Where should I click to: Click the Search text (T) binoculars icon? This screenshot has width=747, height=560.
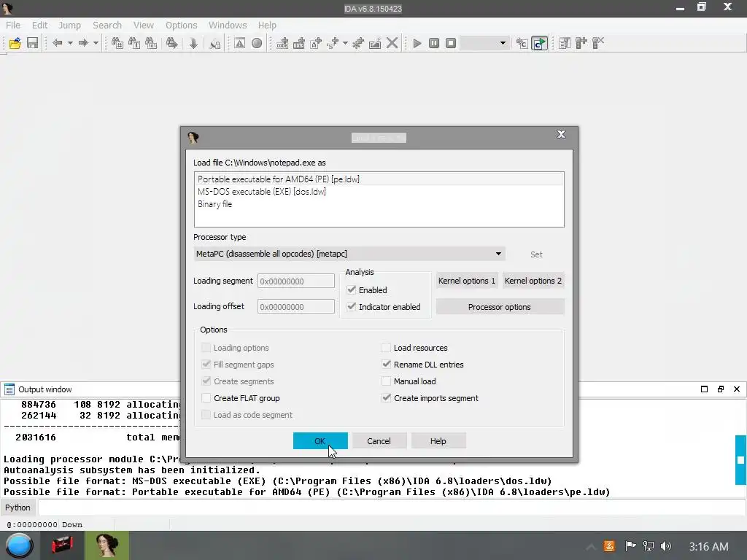[x=134, y=43]
